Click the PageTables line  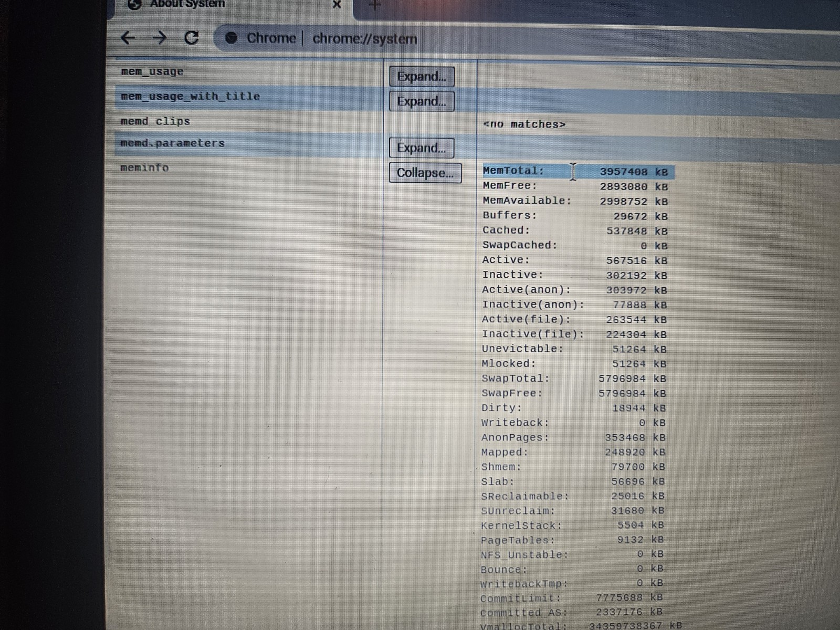tap(572, 540)
